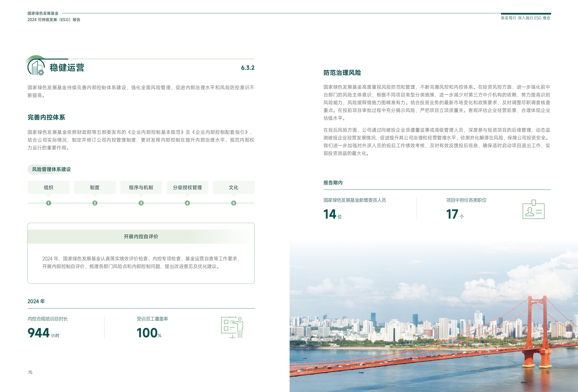Select the 组织 box
Screen dimensions: 578x392
[x=49, y=187]
